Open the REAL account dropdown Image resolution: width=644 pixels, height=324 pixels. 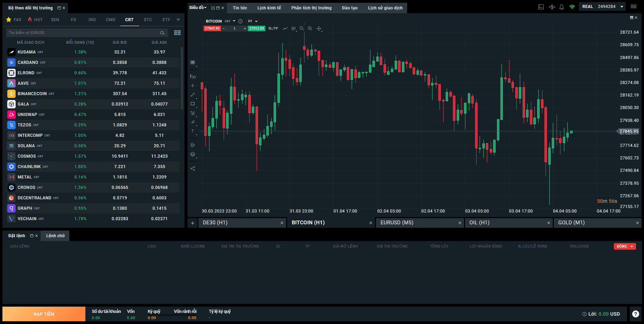pyautogui.click(x=603, y=7)
